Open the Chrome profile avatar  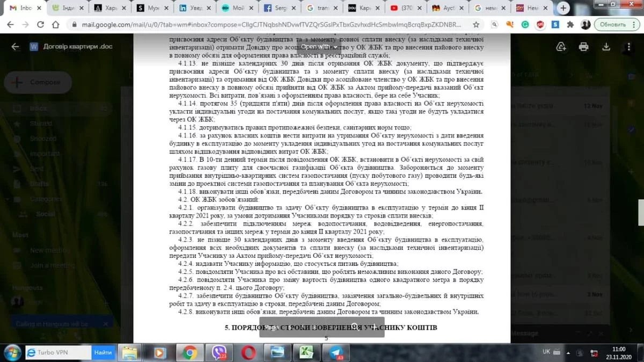pos(586,25)
